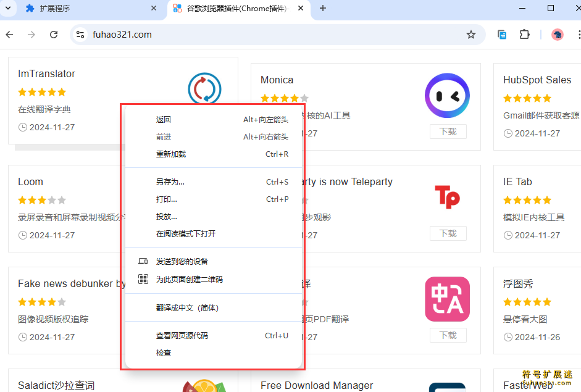Select 查看网页源代码 menu entry
Image resolution: width=581 pixels, height=392 pixels.
214,335
